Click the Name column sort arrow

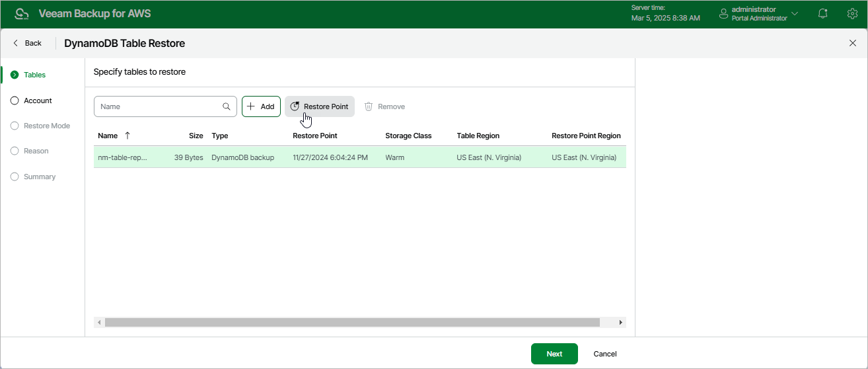point(127,136)
